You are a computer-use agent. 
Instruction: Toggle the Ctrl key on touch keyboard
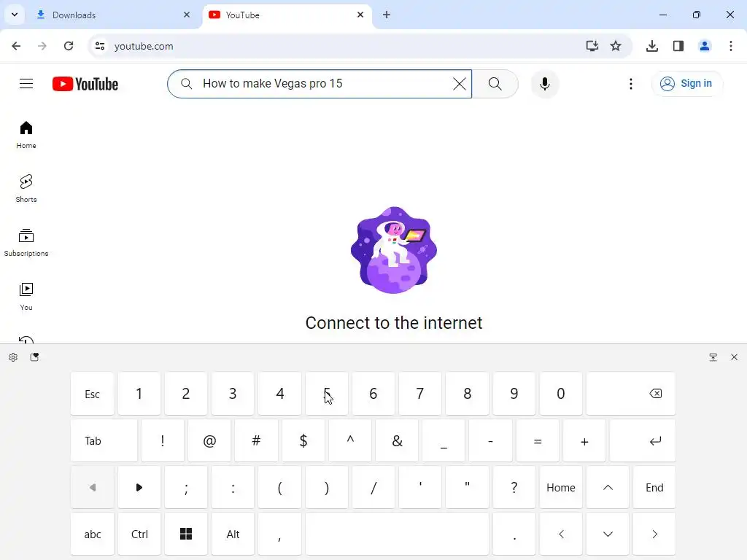(x=139, y=534)
